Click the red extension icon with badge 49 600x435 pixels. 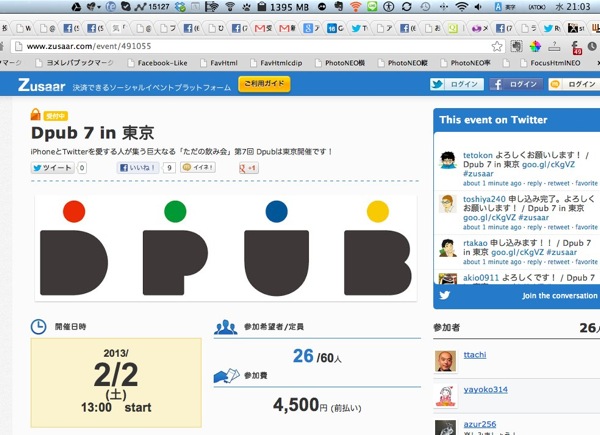coord(576,47)
